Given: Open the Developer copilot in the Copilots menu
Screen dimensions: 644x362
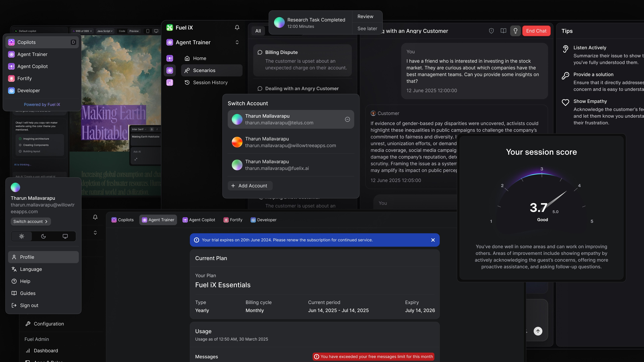Looking at the screenshot, I should click(x=29, y=90).
